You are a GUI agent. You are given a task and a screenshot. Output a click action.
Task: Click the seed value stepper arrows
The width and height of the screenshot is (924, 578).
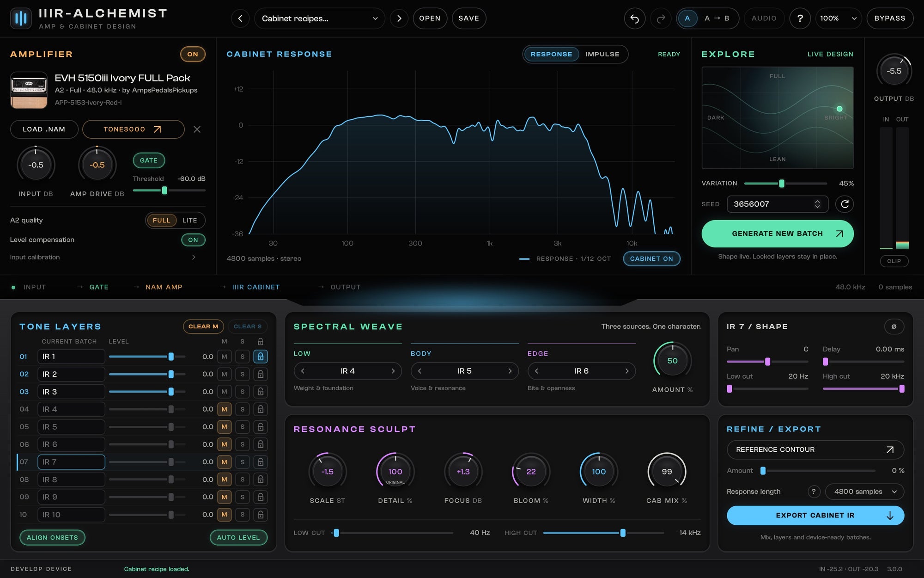pos(817,204)
